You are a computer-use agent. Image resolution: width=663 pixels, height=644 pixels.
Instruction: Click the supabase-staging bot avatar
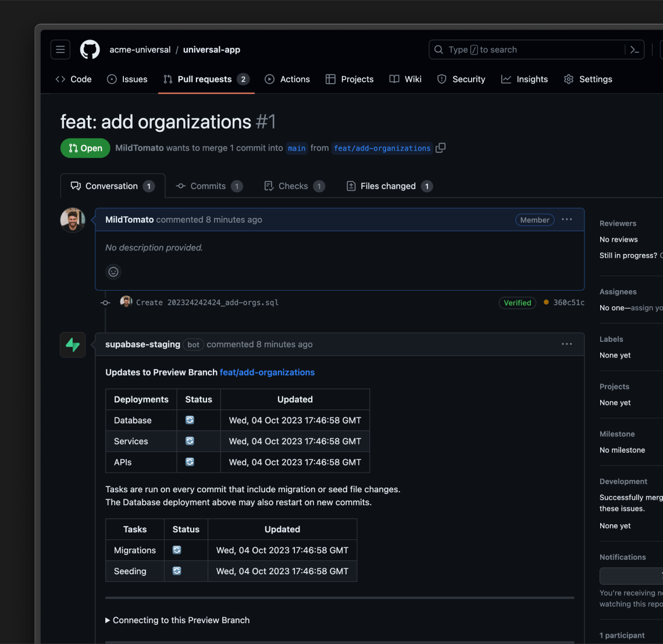point(73,345)
